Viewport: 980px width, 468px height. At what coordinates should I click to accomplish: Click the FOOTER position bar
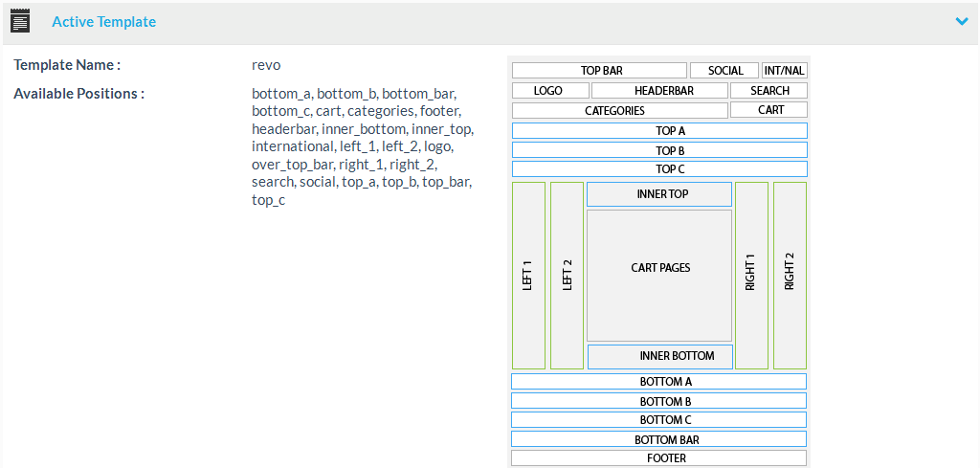pyautogui.click(x=658, y=458)
